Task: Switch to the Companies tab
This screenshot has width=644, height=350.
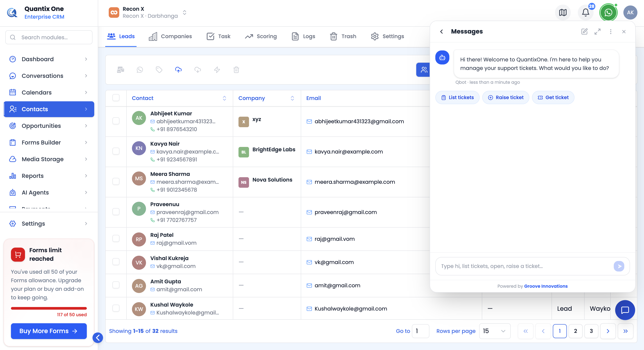Action: pyautogui.click(x=171, y=36)
